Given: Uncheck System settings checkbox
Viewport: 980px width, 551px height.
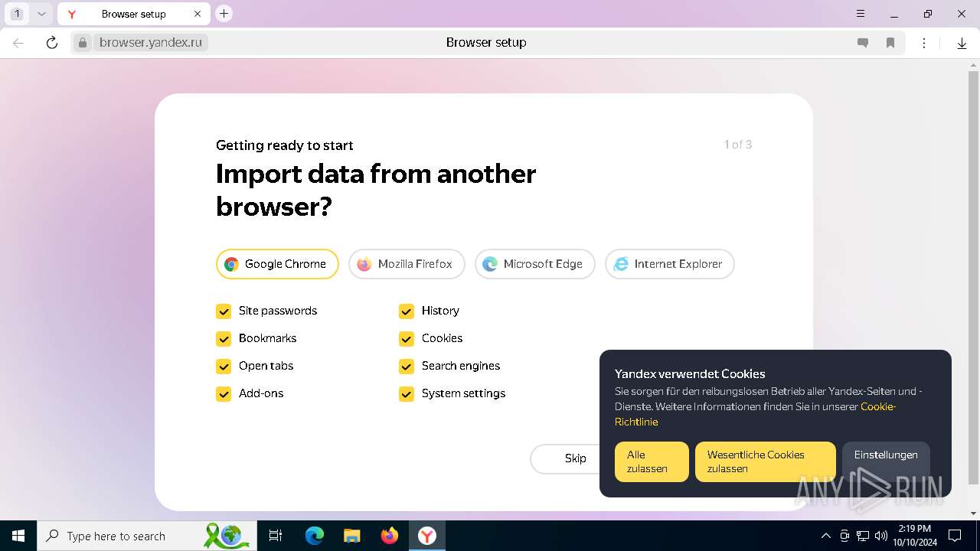Looking at the screenshot, I should (407, 394).
